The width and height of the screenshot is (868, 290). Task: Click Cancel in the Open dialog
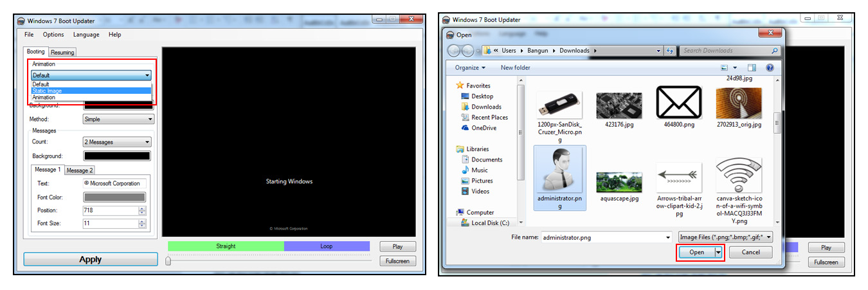click(750, 253)
